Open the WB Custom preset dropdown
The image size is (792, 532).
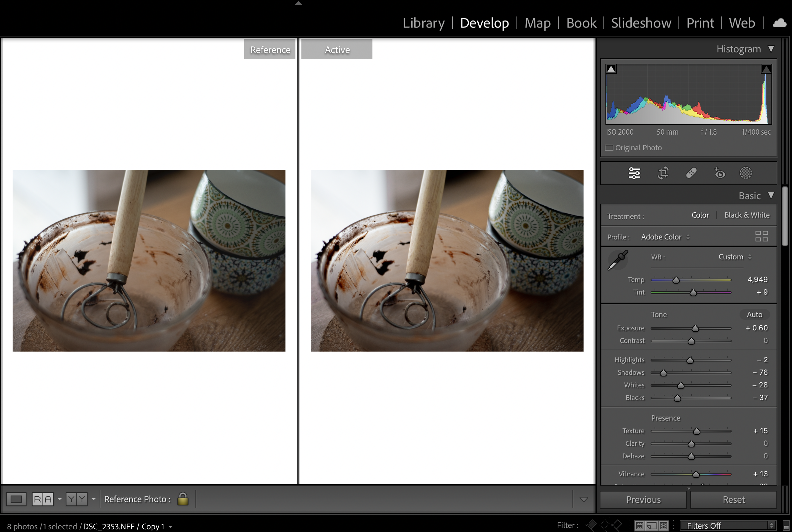coord(735,257)
